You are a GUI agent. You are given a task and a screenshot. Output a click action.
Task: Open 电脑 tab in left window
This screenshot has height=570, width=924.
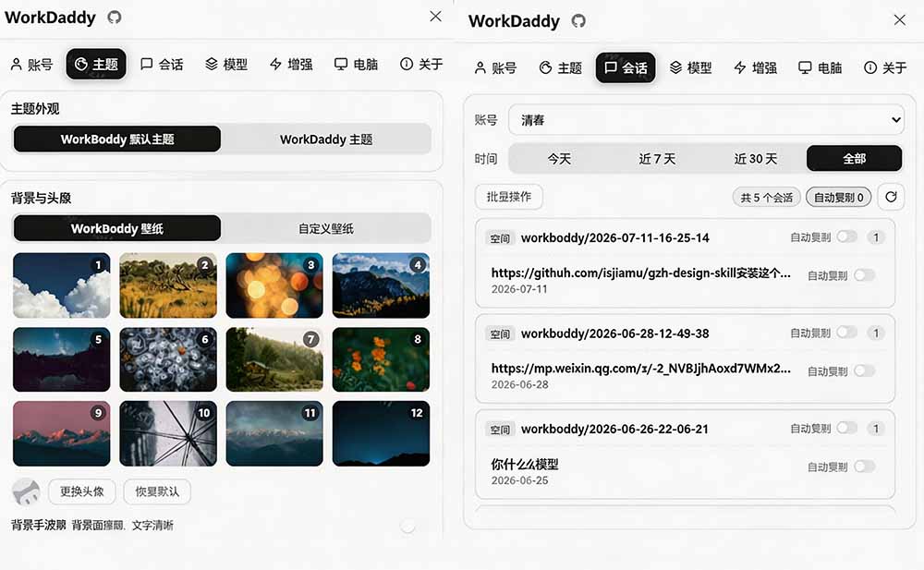pos(356,65)
